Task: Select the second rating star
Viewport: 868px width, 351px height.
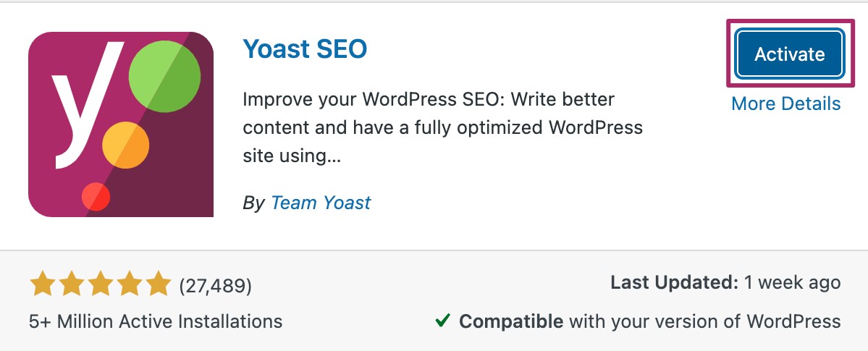Action: (x=71, y=285)
